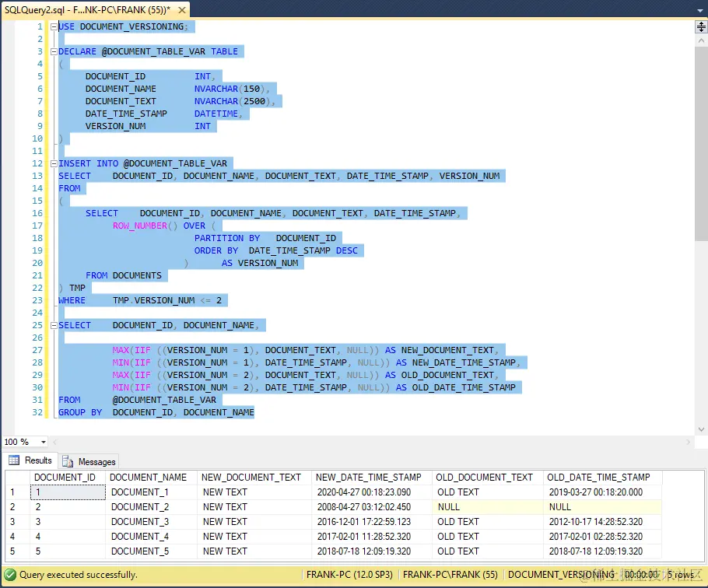
Task: Click the 2017-02-01 02:28:52.320 cell
Action: pos(602,537)
